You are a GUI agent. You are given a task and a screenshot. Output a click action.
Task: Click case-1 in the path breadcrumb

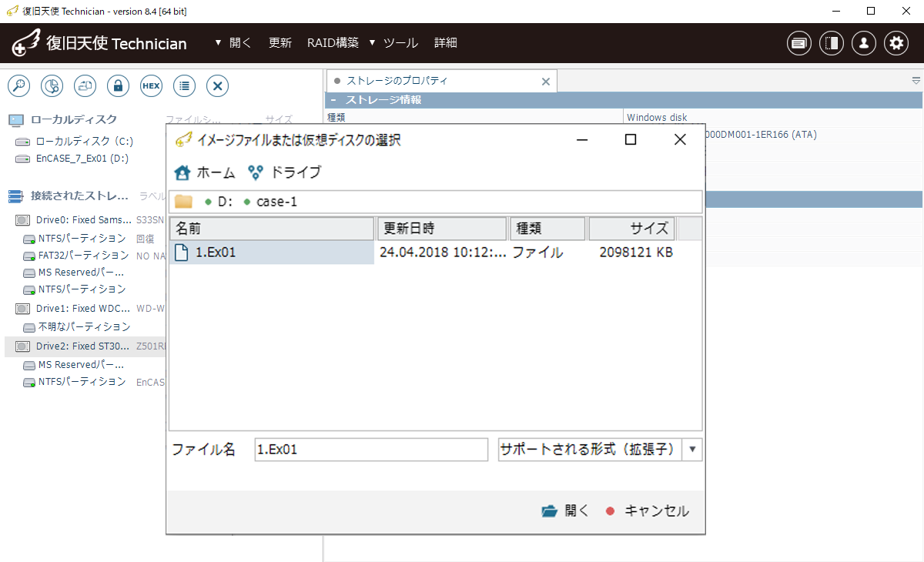coord(277,202)
